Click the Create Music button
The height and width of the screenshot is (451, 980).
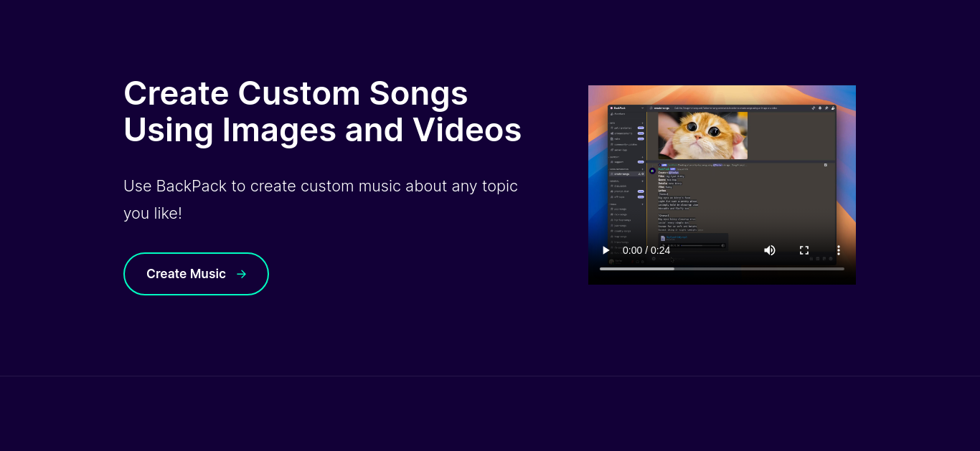(196, 274)
